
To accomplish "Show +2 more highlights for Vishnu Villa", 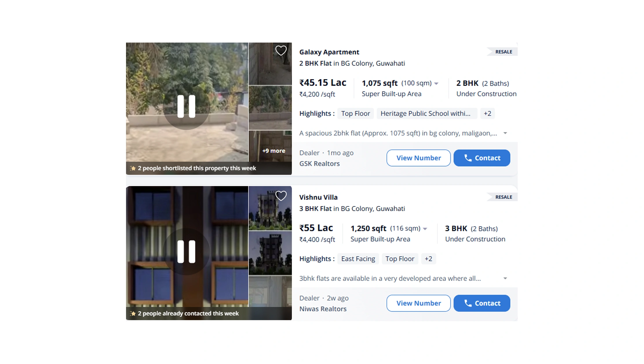I will click(x=428, y=259).
